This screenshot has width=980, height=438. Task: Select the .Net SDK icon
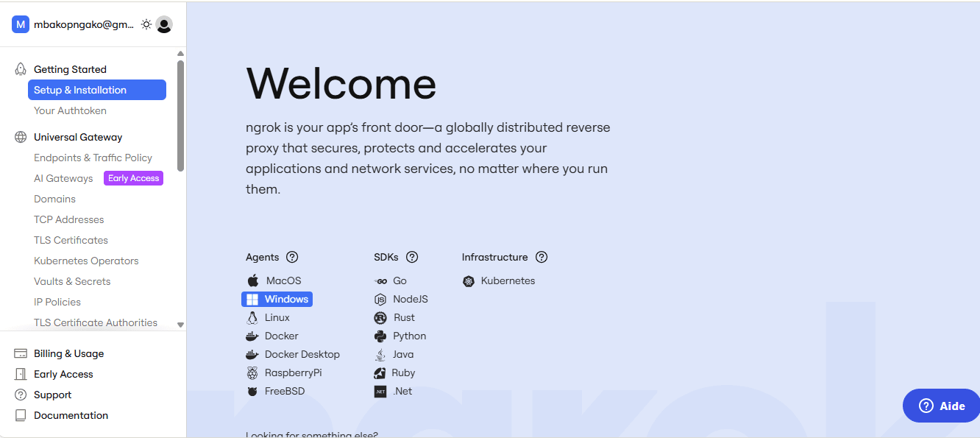point(380,391)
